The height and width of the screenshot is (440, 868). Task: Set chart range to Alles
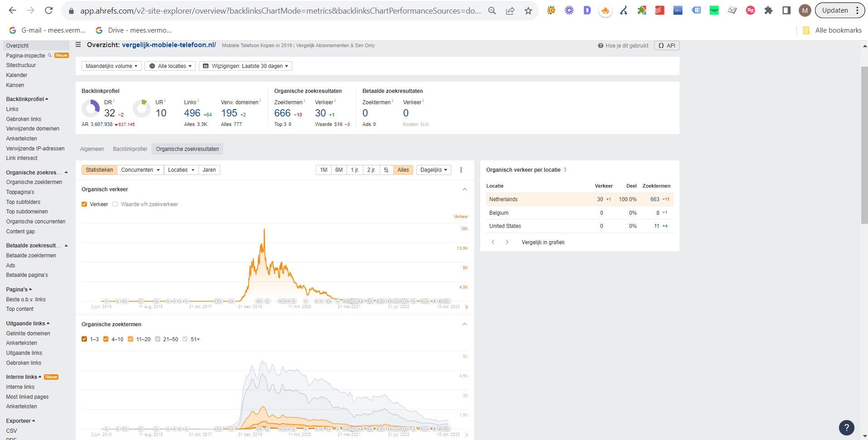pos(403,170)
